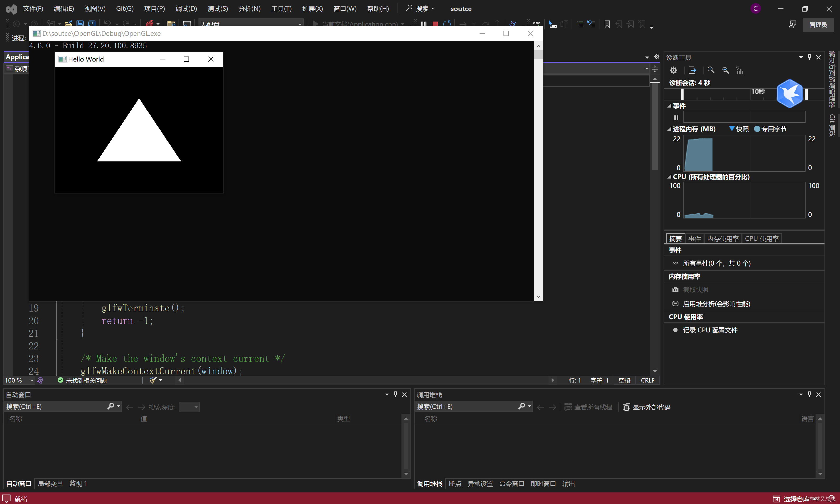This screenshot has height=504, width=840.
Task: Open the Hot Reload flame dropdown arrow
Action: point(158,24)
